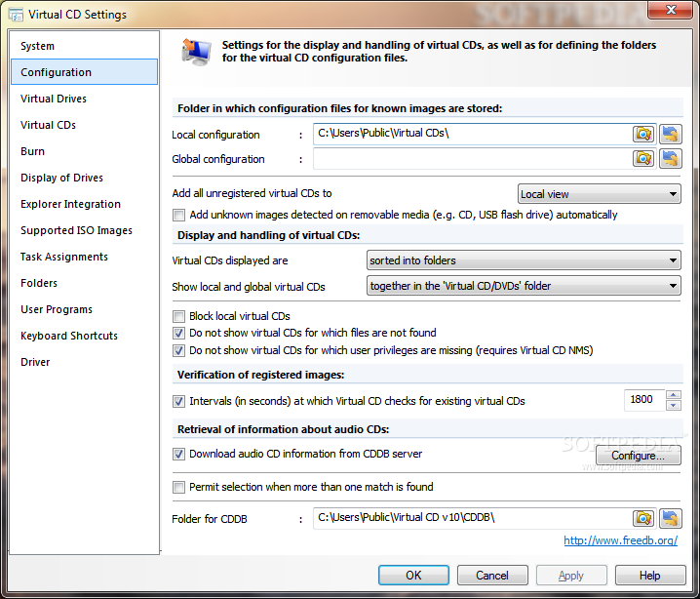Disable interval checks for existing virtual CDs
This screenshot has height=599, width=700.
179,402
